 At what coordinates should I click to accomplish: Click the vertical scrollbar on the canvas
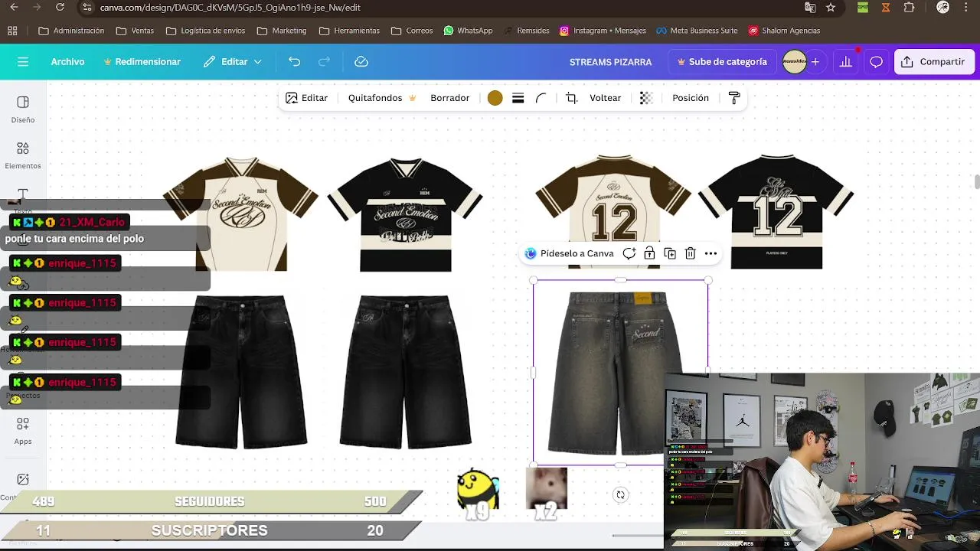coord(976,181)
